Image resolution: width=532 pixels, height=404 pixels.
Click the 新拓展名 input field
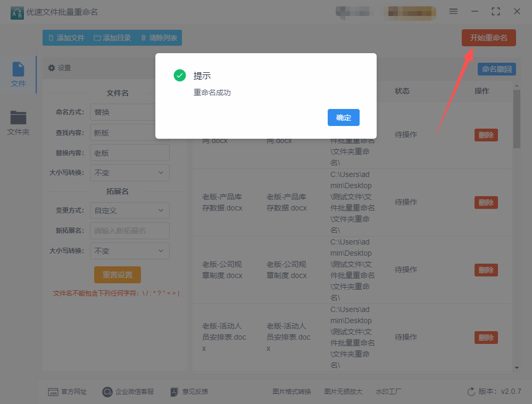[130, 231]
